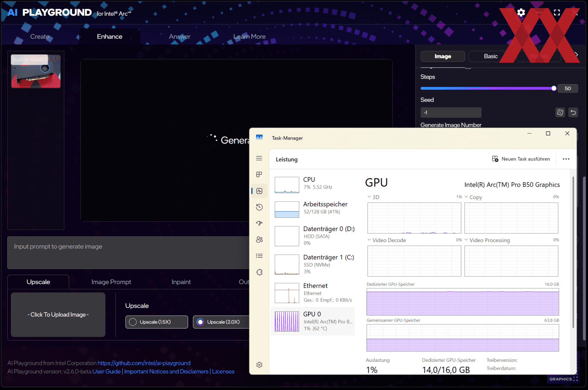Screen dimensions: 588x390
Task: Select the Inpaint mode tab
Action: tap(181, 282)
